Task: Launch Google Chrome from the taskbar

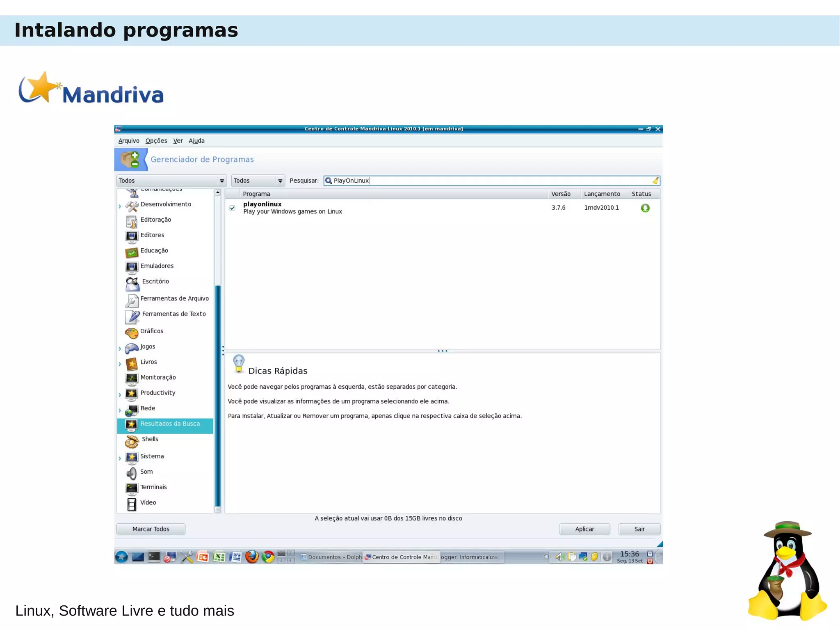Action: point(268,557)
